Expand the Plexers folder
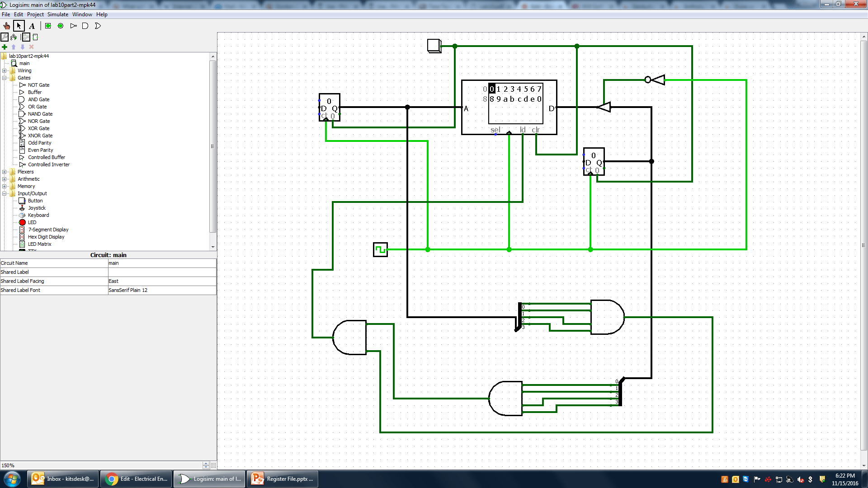 pyautogui.click(x=5, y=172)
